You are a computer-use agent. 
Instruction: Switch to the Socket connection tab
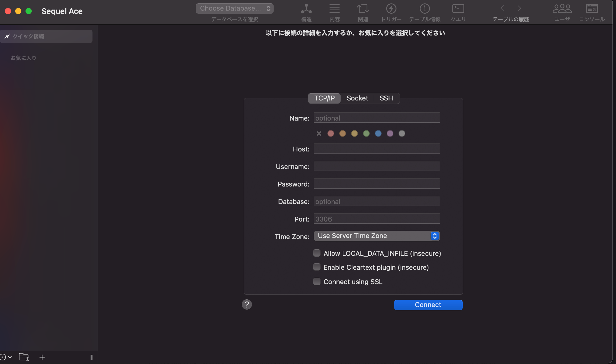click(x=357, y=98)
